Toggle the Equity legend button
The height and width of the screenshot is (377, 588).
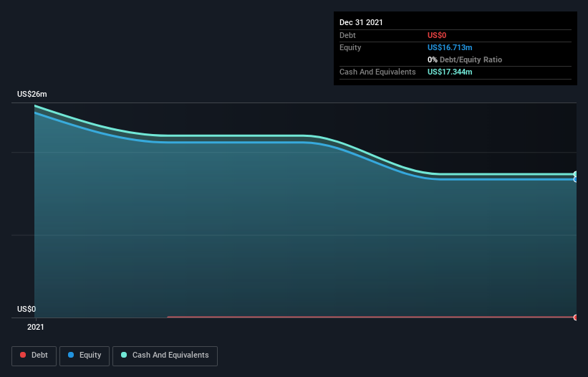85,355
